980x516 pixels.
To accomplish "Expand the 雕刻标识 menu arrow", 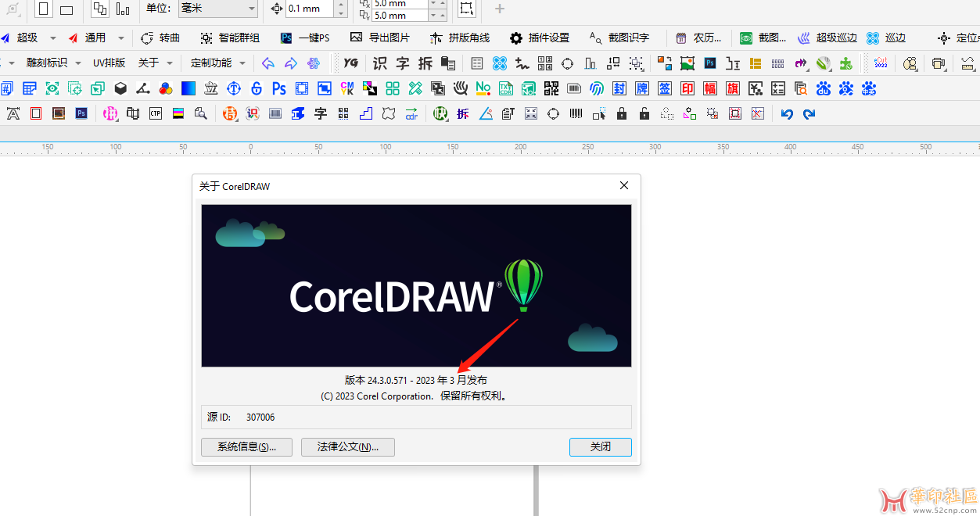I will point(78,63).
